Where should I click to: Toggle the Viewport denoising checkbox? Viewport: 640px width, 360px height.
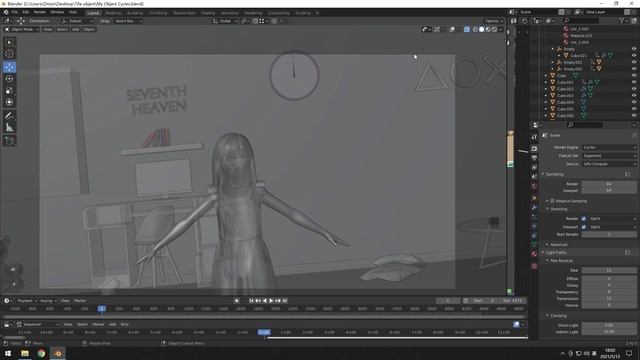584,227
